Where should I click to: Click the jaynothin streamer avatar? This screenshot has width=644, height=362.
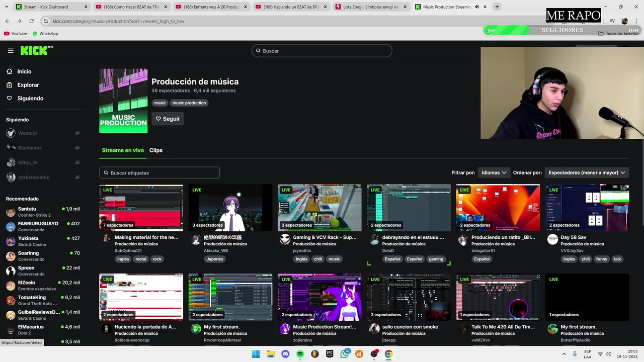[x=285, y=239]
